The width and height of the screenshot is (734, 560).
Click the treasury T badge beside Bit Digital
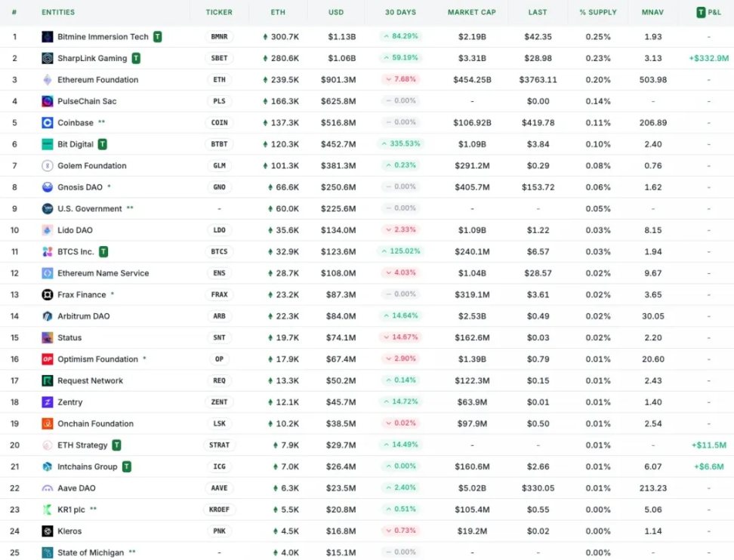(x=103, y=144)
